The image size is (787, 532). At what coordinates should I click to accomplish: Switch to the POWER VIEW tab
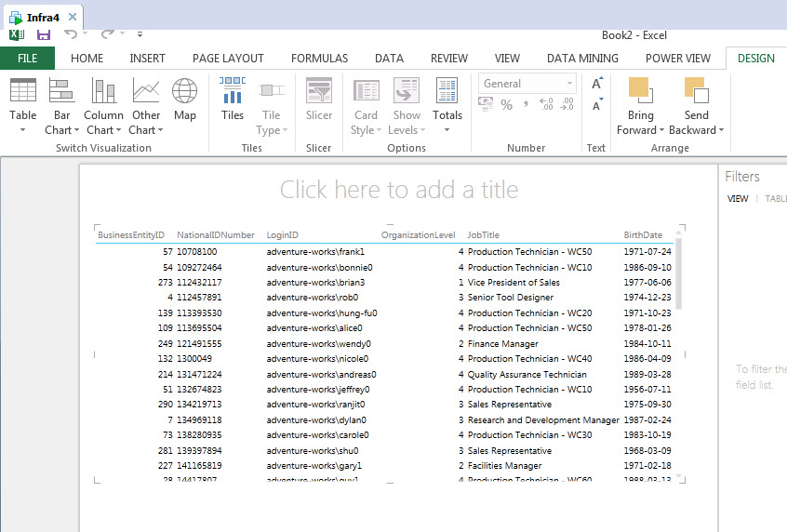(677, 58)
